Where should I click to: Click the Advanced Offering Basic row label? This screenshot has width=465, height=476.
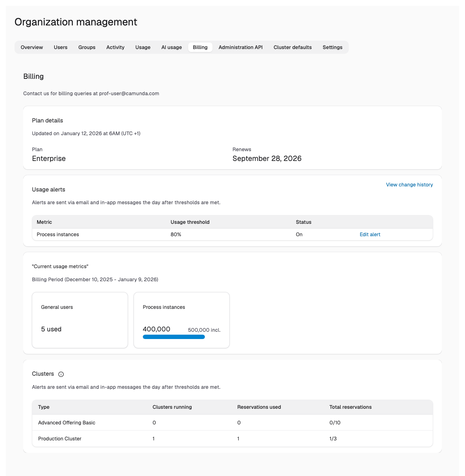66,423
